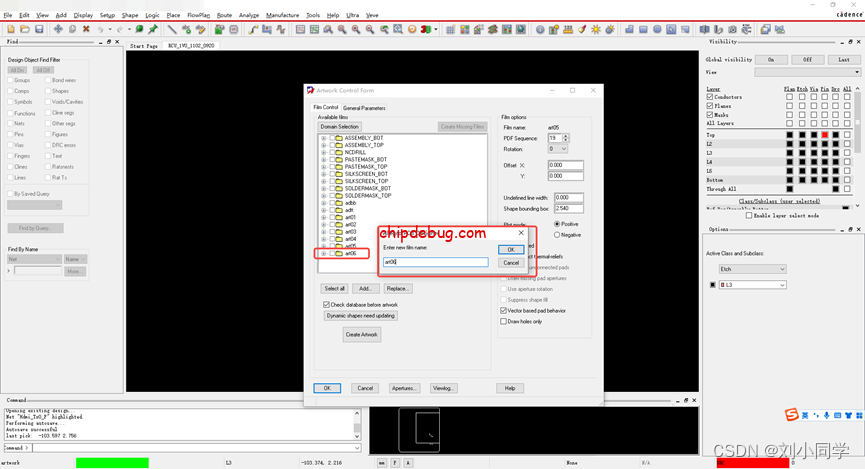Enable the Draw holes only checkbox

point(503,321)
